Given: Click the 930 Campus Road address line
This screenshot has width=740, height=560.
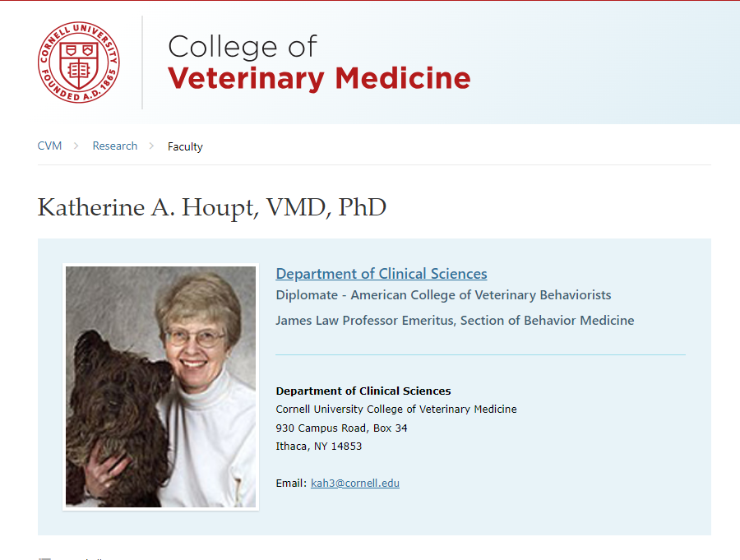Looking at the screenshot, I should [x=341, y=428].
